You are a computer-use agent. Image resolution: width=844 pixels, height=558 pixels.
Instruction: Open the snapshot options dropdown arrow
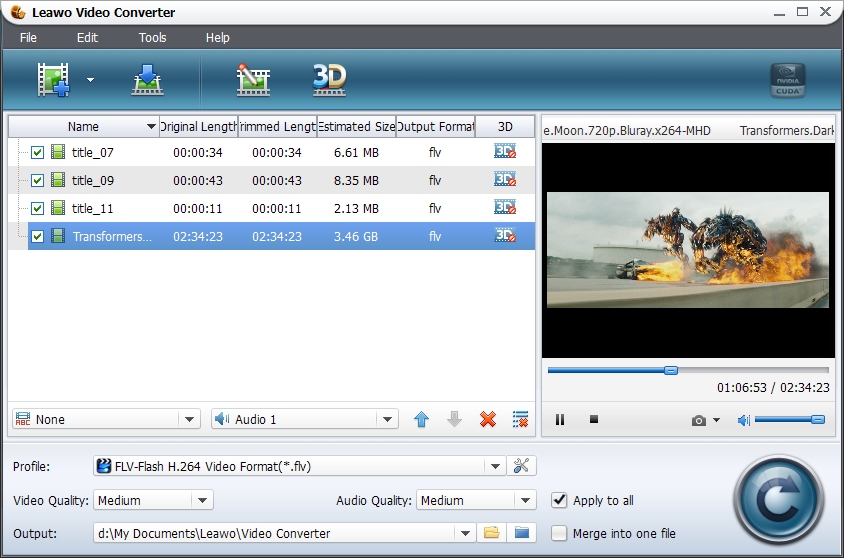[x=716, y=420]
